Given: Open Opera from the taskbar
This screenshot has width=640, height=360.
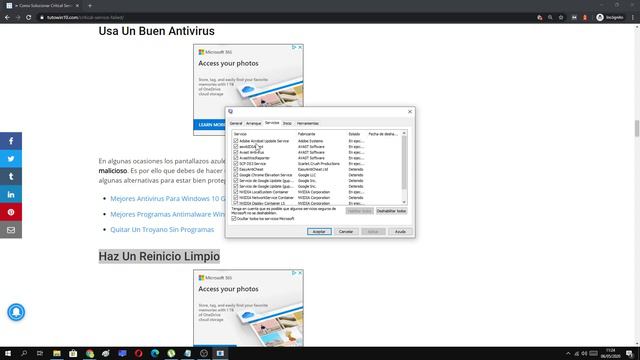Looking at the screenshot, I should tap(138, 353).
